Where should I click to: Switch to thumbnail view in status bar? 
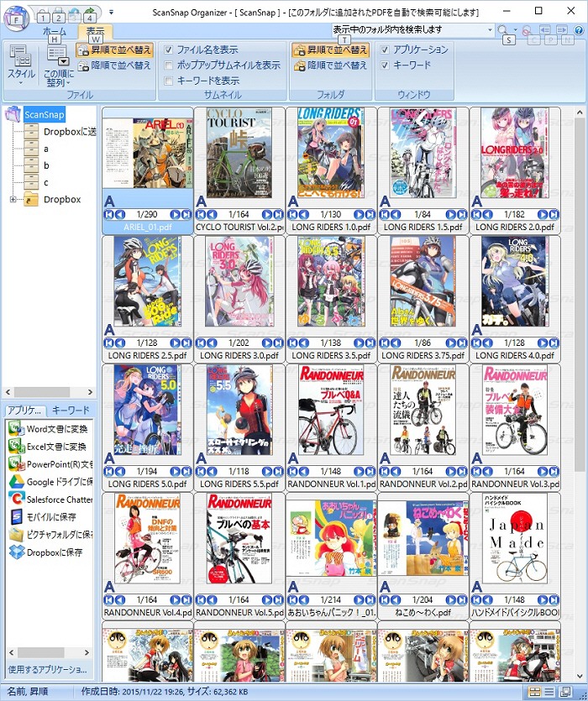pos(535,692)
